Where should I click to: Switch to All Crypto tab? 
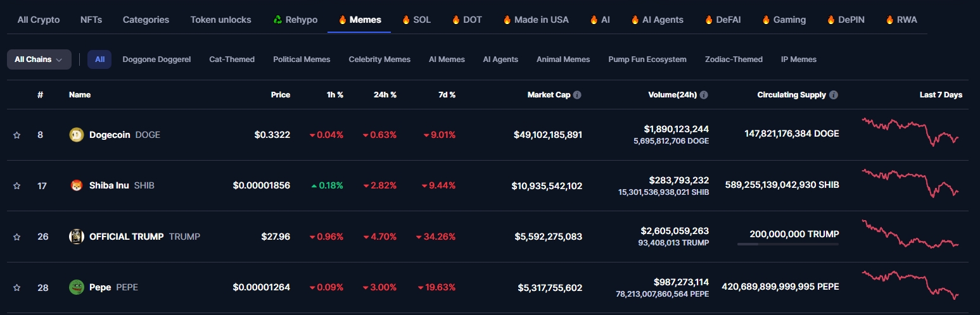(x=39, y=20)
